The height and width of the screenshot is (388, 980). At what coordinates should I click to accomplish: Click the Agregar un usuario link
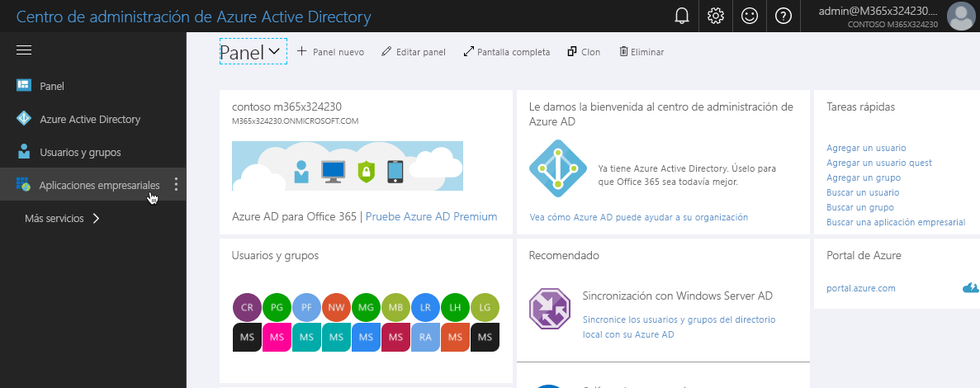(866, 148)
